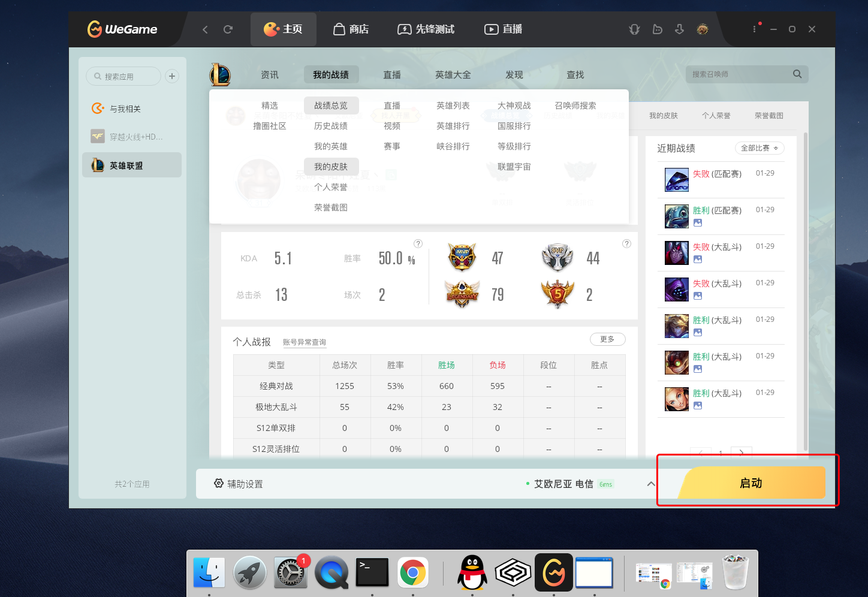Click the Legendary badge icon

click(x=462, y=294)
